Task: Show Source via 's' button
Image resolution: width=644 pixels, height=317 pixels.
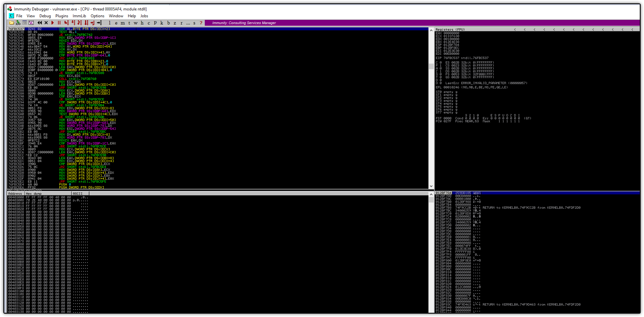Action: (194, 23)
